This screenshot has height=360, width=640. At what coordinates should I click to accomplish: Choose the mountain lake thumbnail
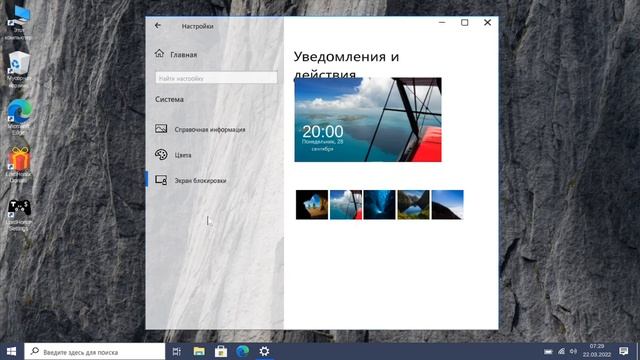[x=413, y=204]
